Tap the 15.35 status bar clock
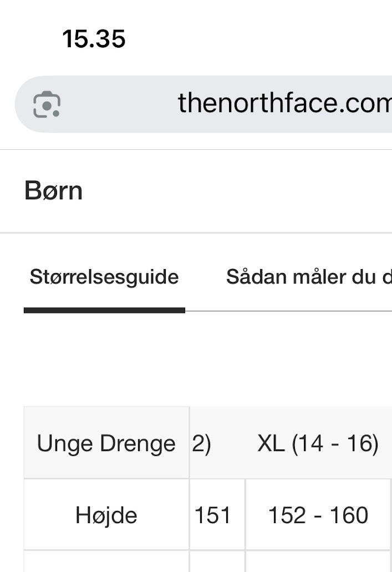This screenshot has width=392, height=572. (94, 39)
